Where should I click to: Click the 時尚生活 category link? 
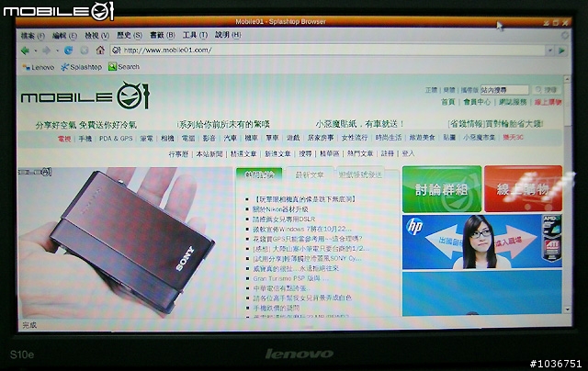(389, 138)
